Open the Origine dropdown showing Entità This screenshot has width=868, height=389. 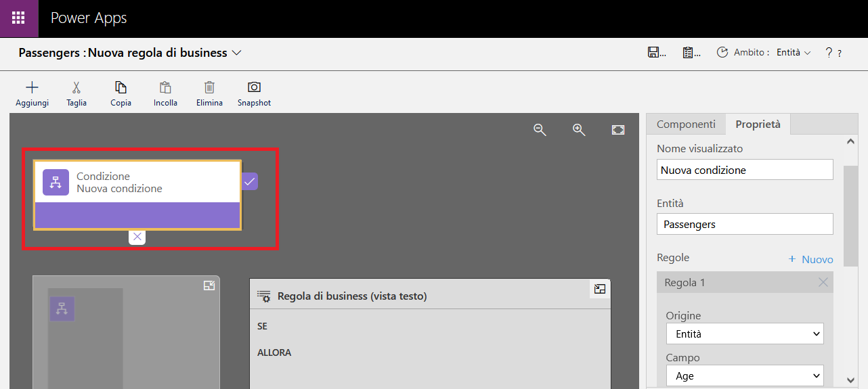click(x=745, y=334)
